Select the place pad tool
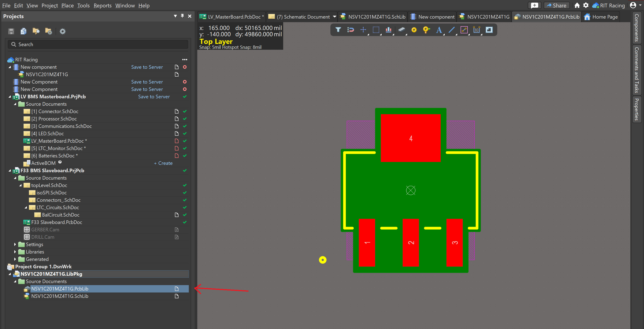This screenshot has height=329, width=644. coord(414,30)
